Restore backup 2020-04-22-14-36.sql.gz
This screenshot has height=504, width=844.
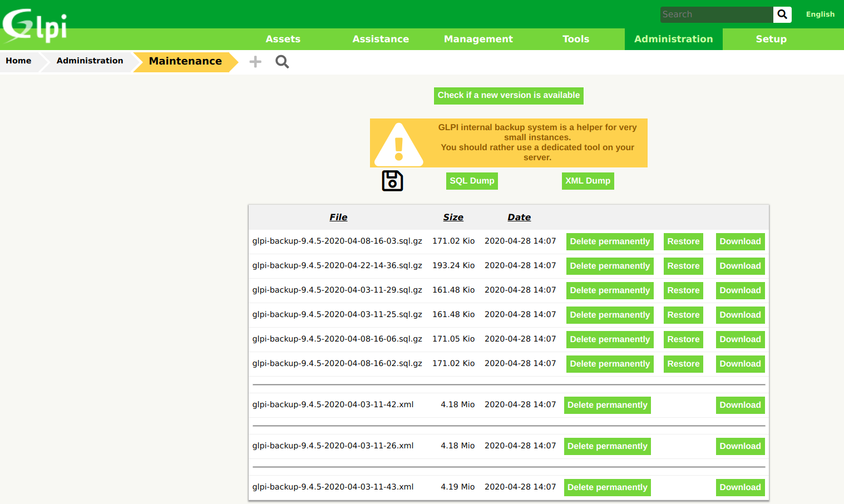(683, 266)
